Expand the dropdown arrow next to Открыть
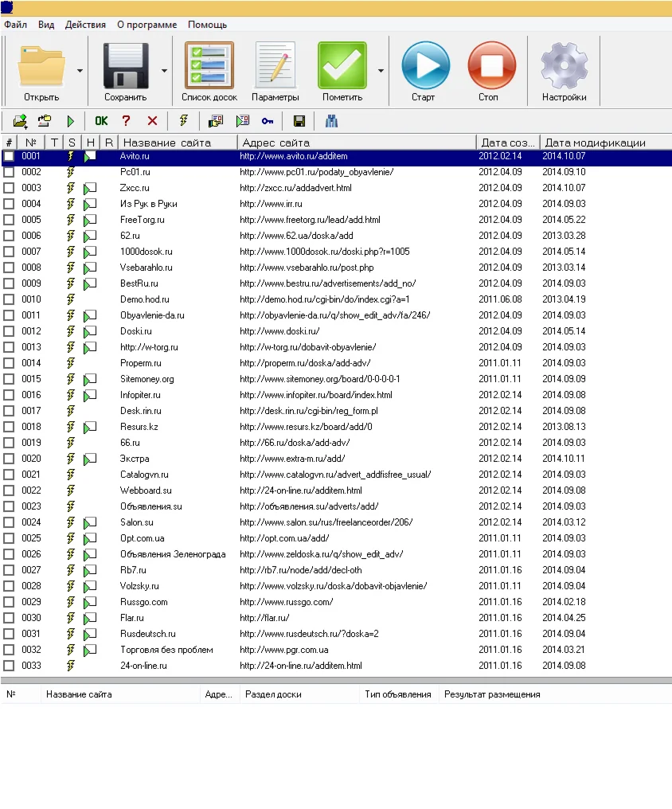Viewport: 672px width, 809px height. (79, 71)
